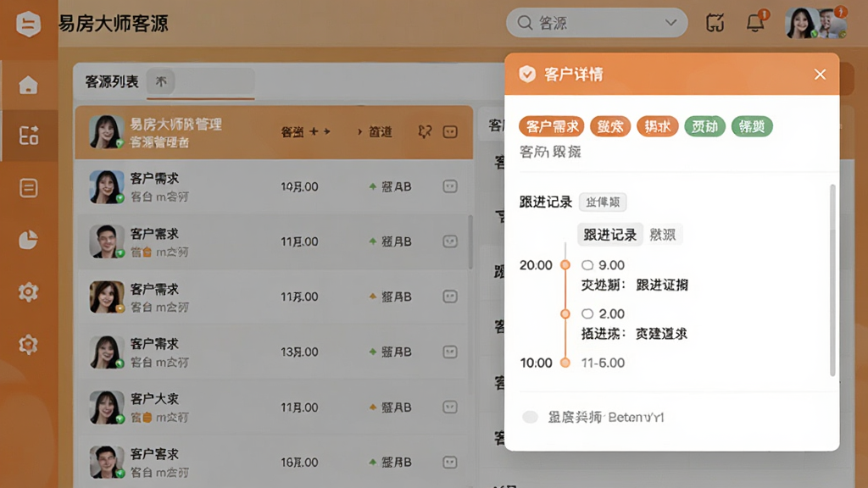Click the 13月.00 value in the customer list
The height and width of the screenshot is (488, 868).
click(x=299, y=352)
